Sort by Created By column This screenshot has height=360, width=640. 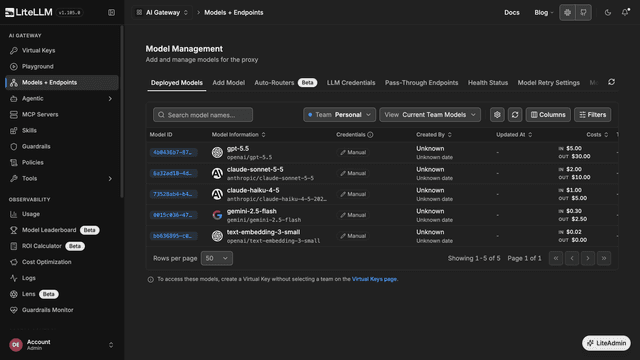pos(434,135)
